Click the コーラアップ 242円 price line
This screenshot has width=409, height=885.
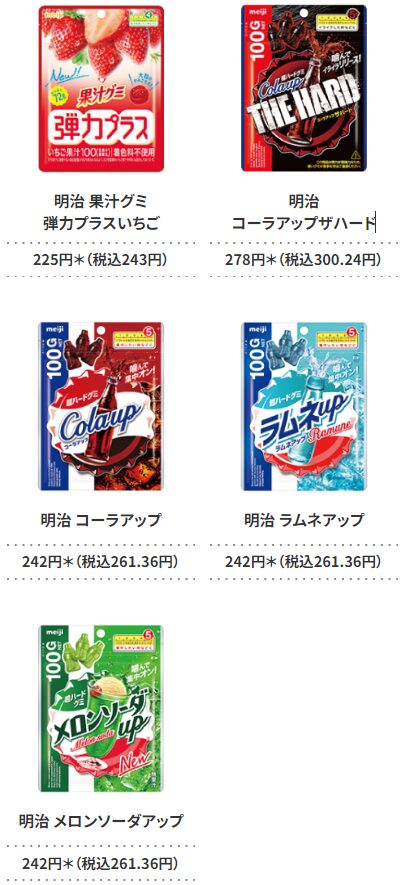[x=101, y=562]
